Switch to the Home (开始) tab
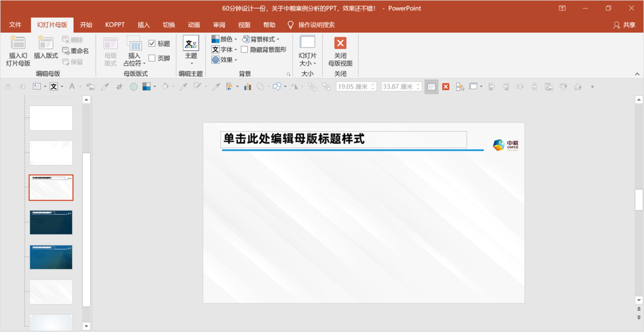 pos(86,25)
